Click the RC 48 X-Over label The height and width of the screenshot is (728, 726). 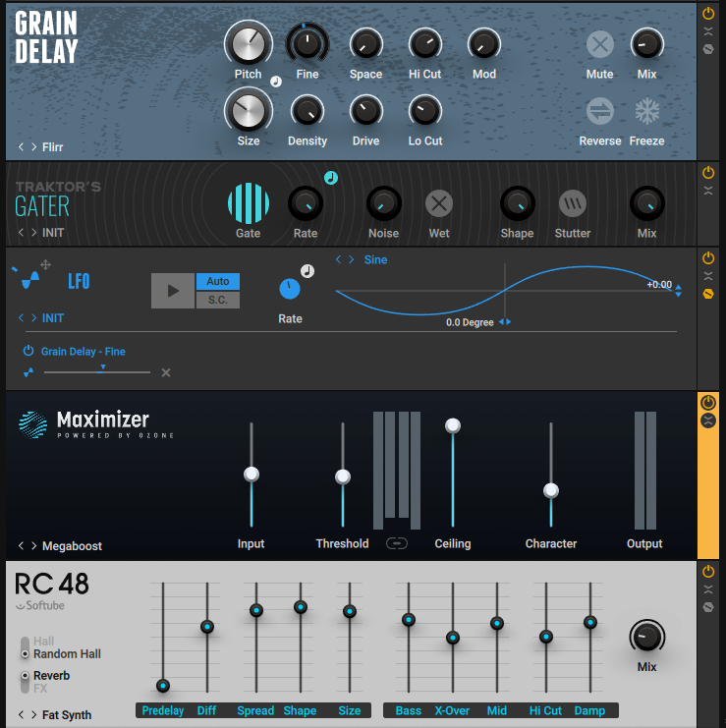point(452,710)
